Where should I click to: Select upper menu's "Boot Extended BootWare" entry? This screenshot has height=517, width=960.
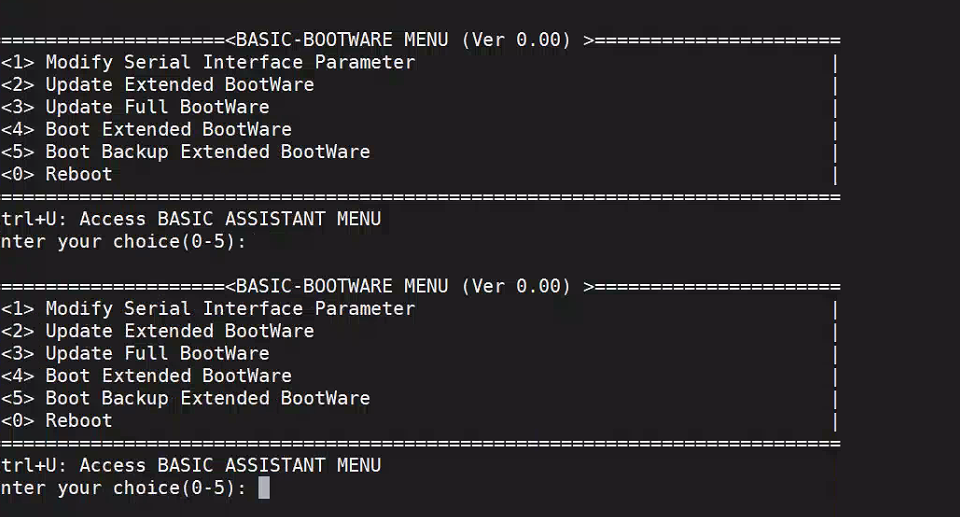tap(168, 129)
